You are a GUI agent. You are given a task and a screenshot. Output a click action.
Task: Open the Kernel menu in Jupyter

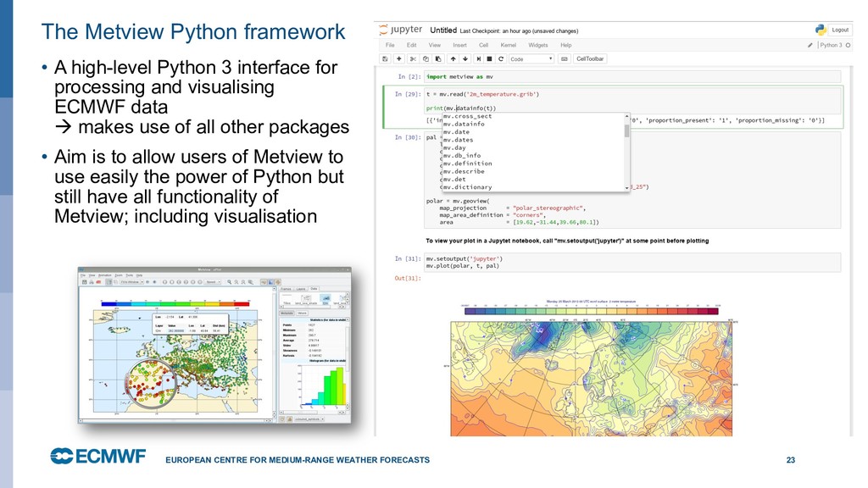pos(508,45)
